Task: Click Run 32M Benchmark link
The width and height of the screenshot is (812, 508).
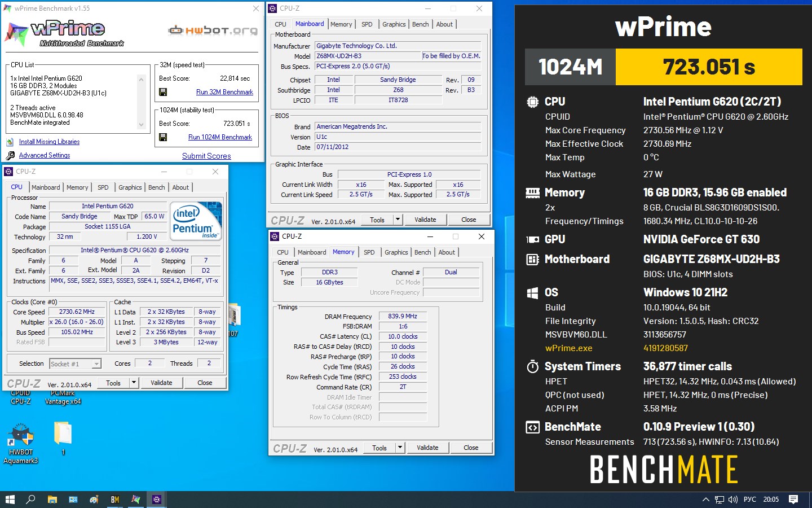Action: 224,92
